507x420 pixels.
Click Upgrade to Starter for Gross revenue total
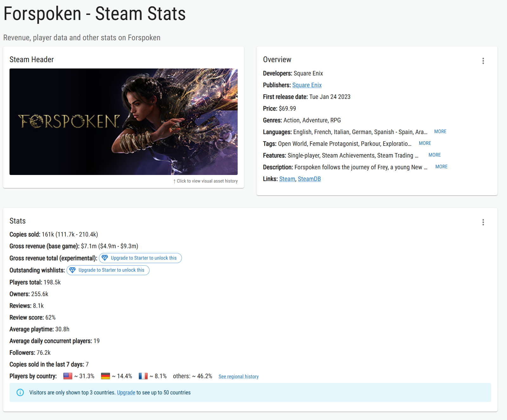pyautogui.click(x=140, y=258)
